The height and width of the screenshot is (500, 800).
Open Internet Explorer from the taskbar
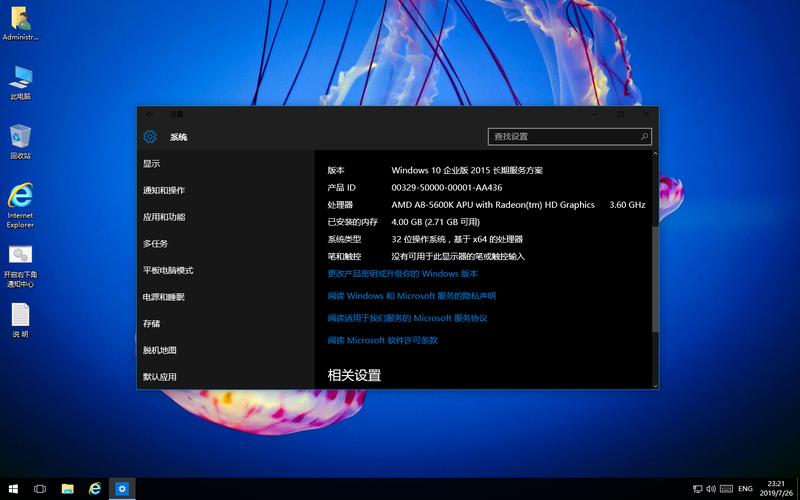tap(95, 489)
